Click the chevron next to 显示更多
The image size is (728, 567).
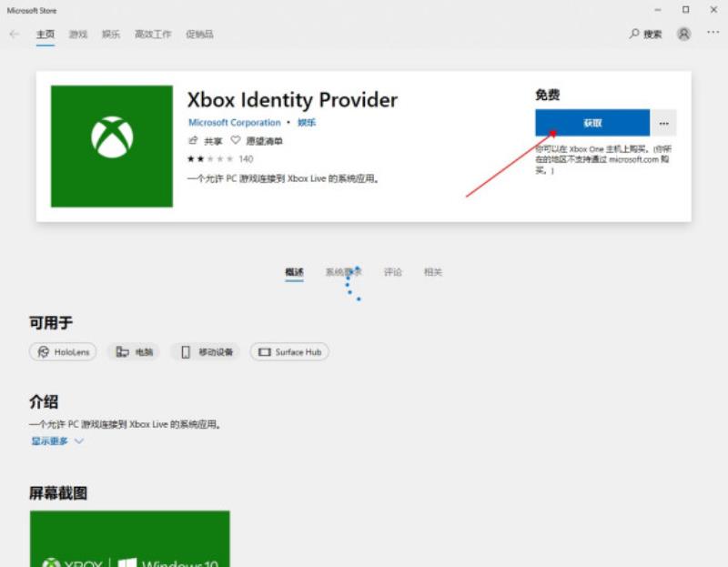[79, 441]
